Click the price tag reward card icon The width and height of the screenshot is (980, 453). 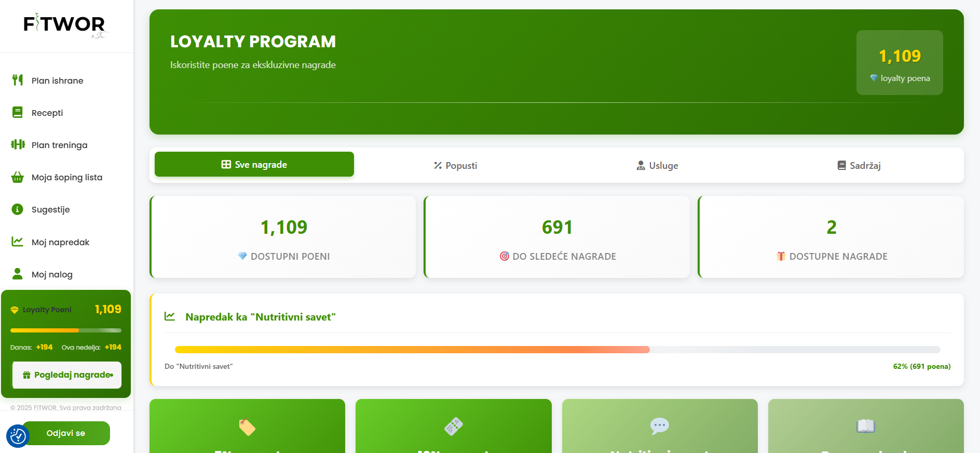[x=247, y=427]
